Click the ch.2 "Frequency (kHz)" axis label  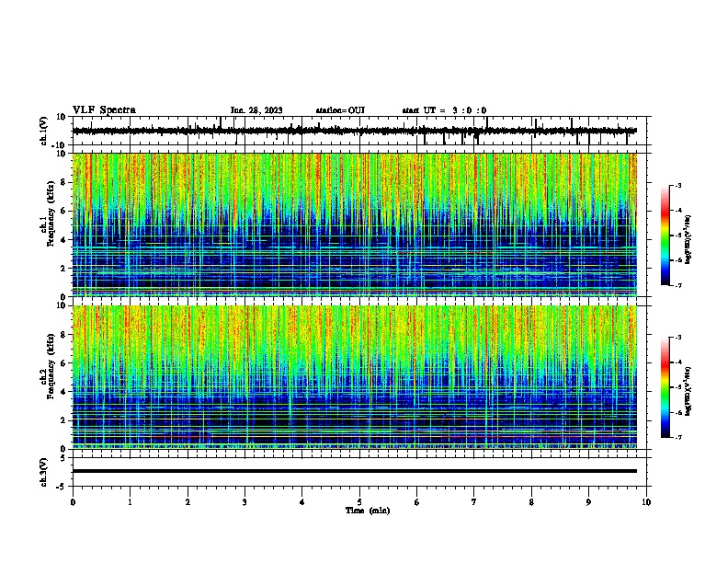tap(51, 366)
